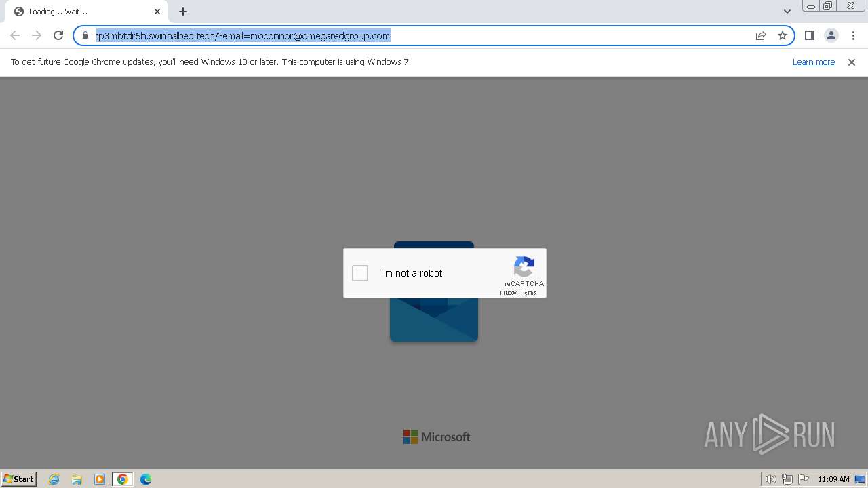This screenshot has width=868, height=488.
Task: Launch Windows Media Player from taskbar
Action: 100,479
